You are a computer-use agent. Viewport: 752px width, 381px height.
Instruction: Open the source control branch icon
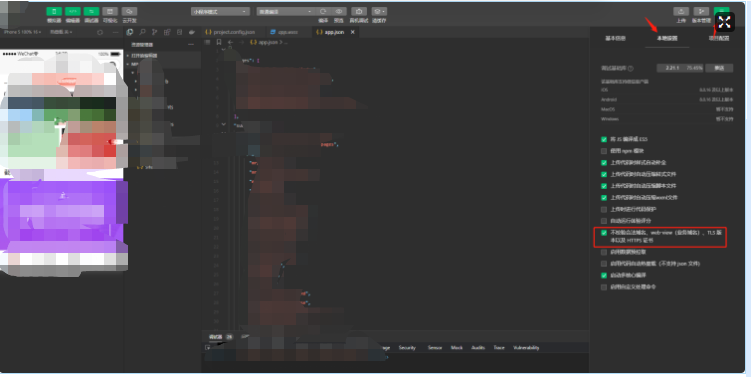click(154, 32)
